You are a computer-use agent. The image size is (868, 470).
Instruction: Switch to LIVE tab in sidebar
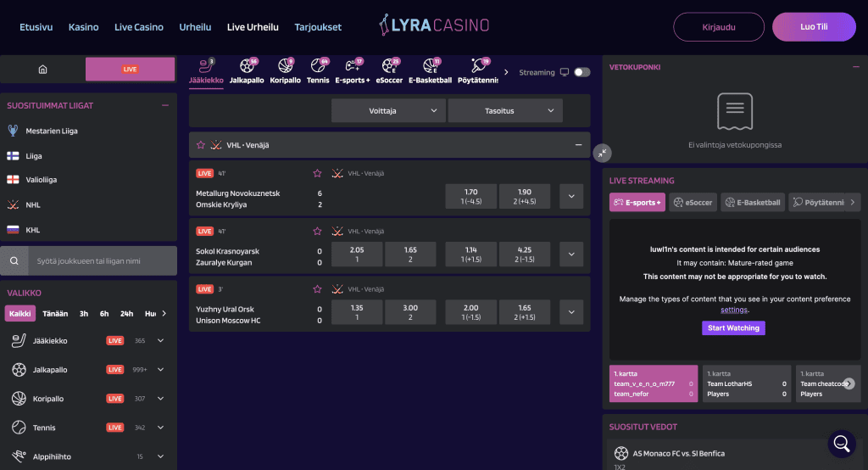coord(130,70)
